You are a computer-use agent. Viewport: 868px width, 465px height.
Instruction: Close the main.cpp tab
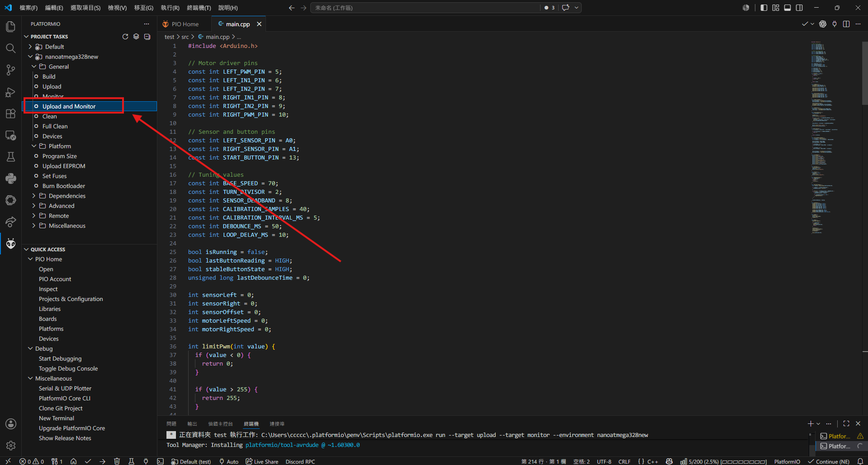[259, 24]
